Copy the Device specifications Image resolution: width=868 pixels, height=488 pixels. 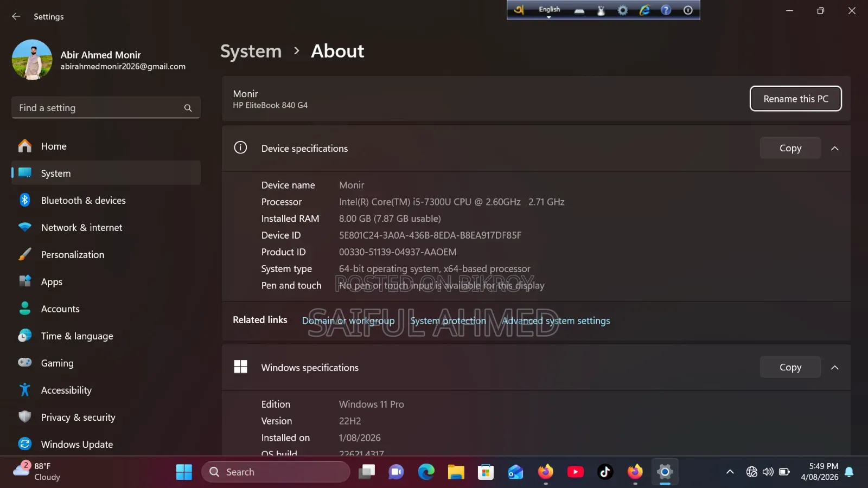pos(790,149)
